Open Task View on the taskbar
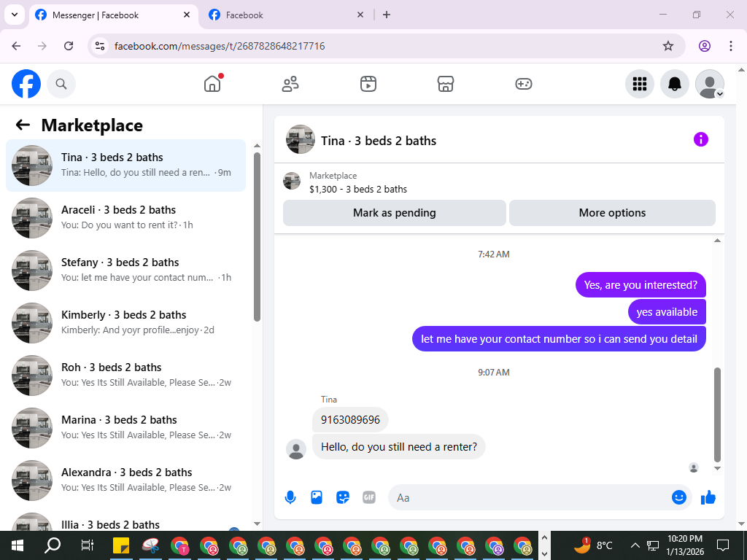This screenshot has width=747, height=560. point(88,545)
